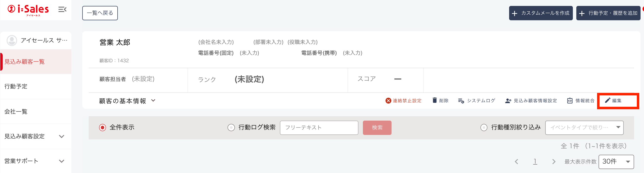Image resolution: width=644 pixels, height=173 pixels.
Task: Collapse the sidebar menu icon
Action: click(x=62, y=10)
